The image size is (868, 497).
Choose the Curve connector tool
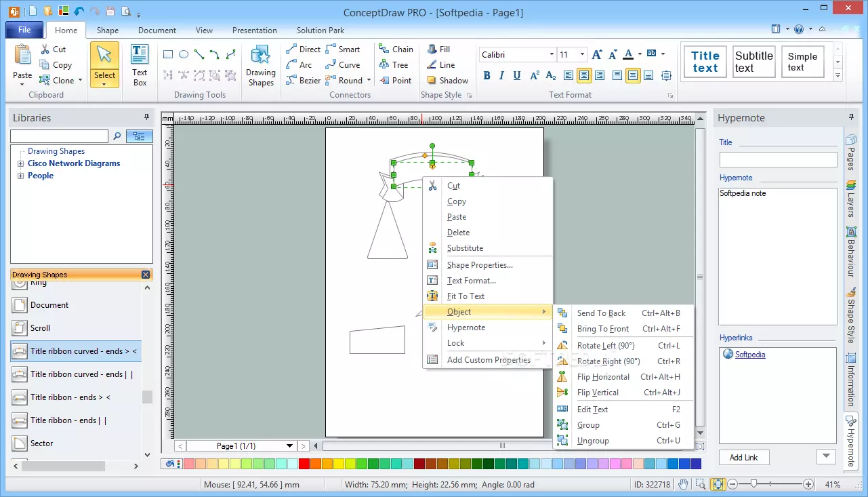(343, 64)
